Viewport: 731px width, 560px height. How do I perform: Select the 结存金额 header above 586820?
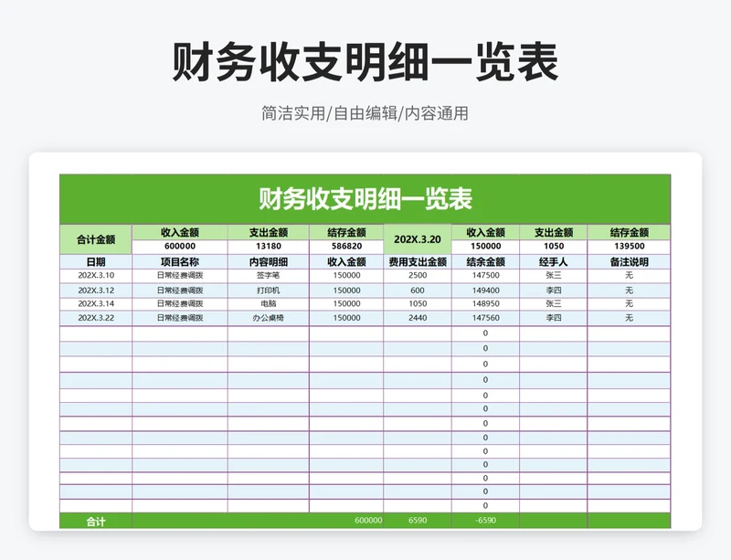(x=346, y=232)
